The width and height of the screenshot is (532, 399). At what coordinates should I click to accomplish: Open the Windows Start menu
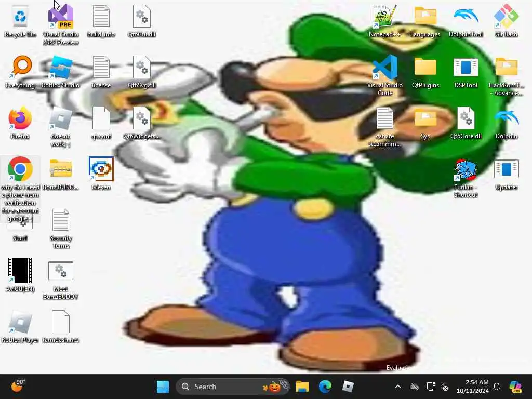tap(163, 387)
